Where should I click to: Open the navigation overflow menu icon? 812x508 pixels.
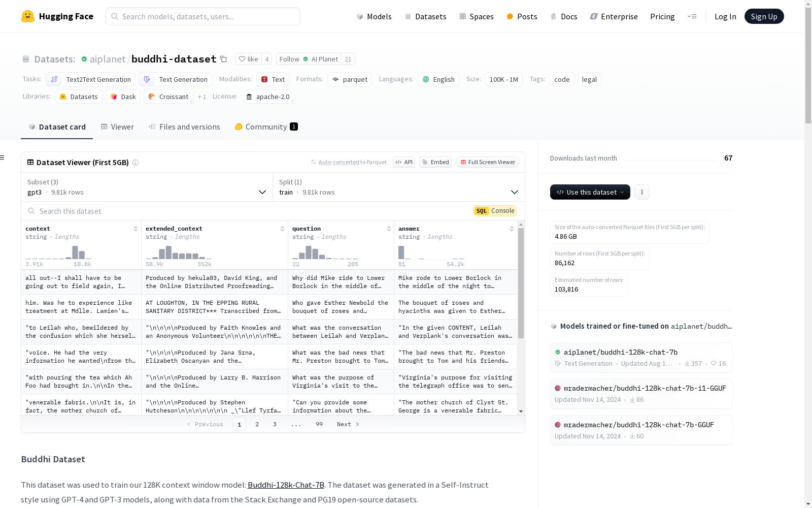[x=692, y=16]
